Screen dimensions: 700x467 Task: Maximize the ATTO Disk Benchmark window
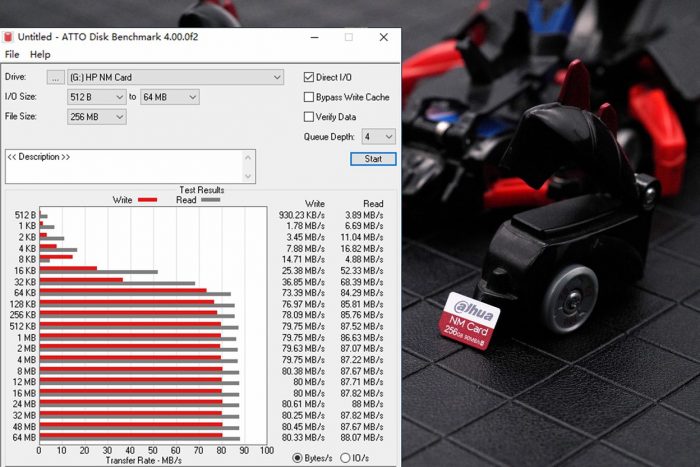(x=349, y=37)
